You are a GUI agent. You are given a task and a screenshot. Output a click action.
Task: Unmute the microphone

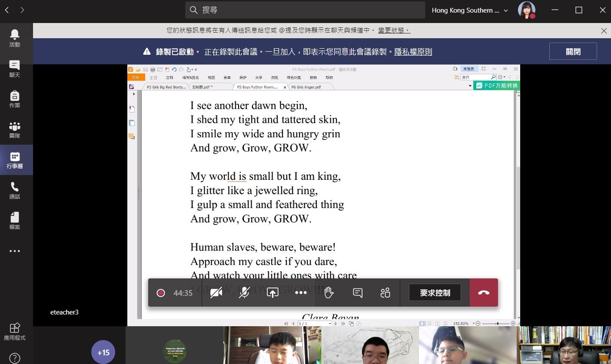tap(244, 293)
